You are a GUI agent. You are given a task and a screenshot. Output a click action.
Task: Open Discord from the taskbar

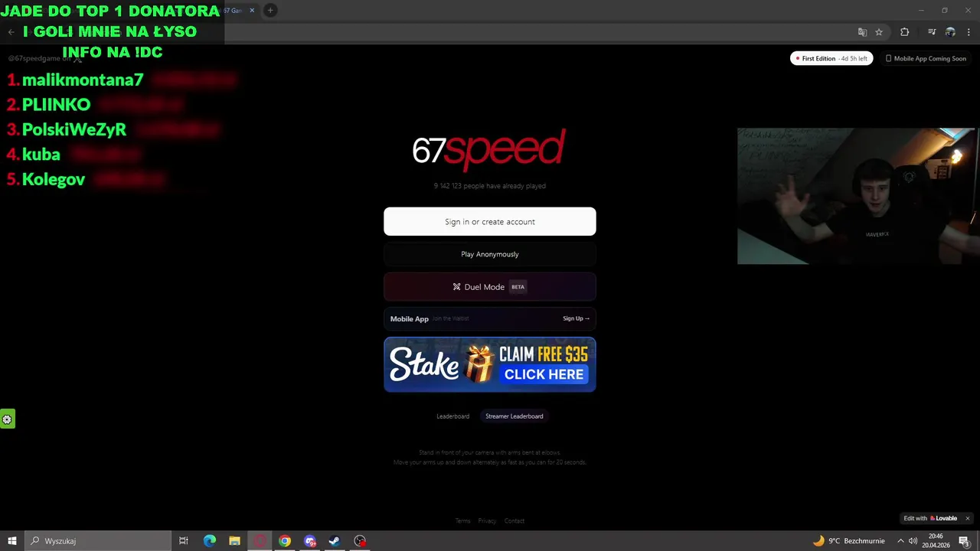point(310,541)
